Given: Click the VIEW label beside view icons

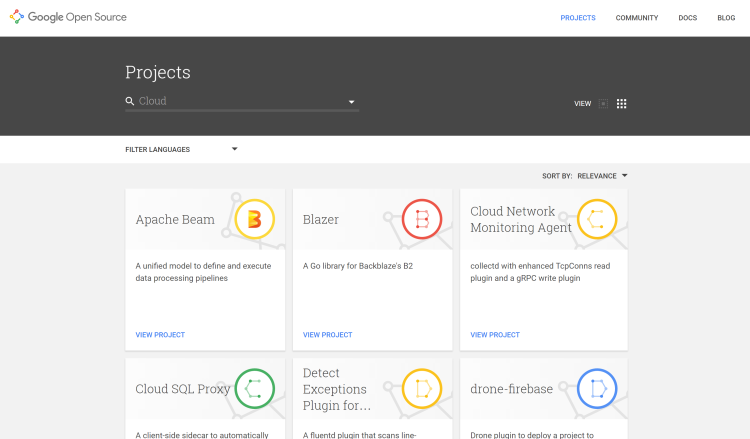Looking at the screenshot, I should (583, 104).
